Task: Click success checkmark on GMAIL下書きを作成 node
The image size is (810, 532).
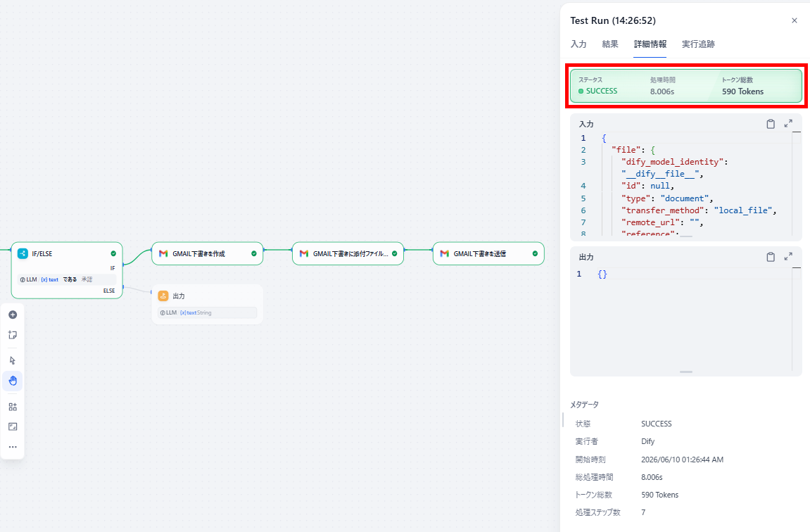Action: tap(253, 253)
